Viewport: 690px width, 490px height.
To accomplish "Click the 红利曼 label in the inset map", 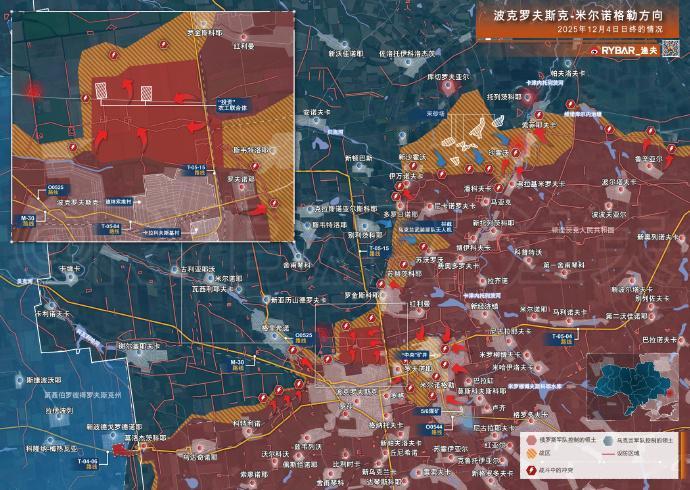I will [x=246, y=46].
